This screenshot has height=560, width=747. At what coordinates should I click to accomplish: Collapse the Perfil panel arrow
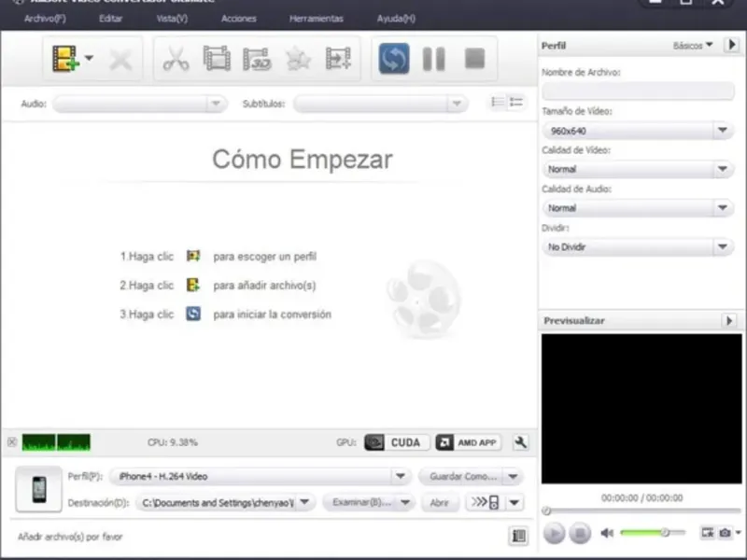(x=732, y=45)
